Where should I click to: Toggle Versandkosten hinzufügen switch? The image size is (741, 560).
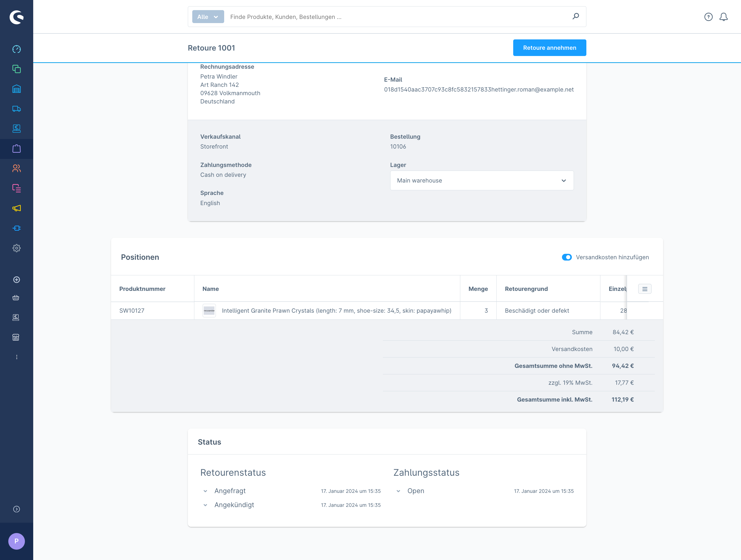[566, 257]
